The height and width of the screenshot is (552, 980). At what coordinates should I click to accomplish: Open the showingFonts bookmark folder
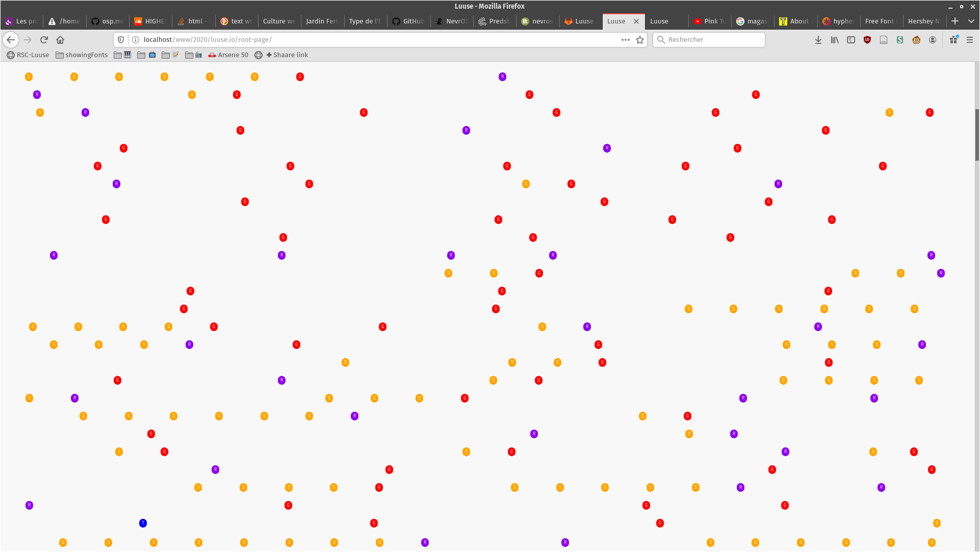(x=82, y=55)
